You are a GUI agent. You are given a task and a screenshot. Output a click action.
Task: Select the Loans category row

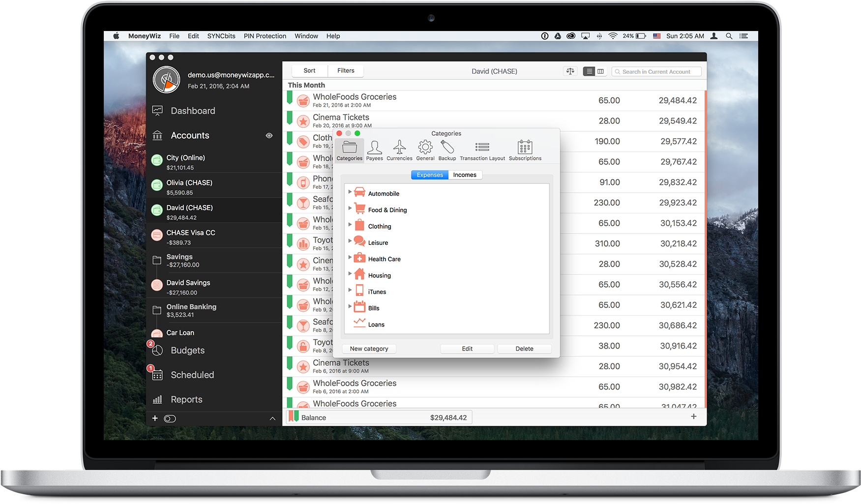pyautogui.click(x=446, y=324)
